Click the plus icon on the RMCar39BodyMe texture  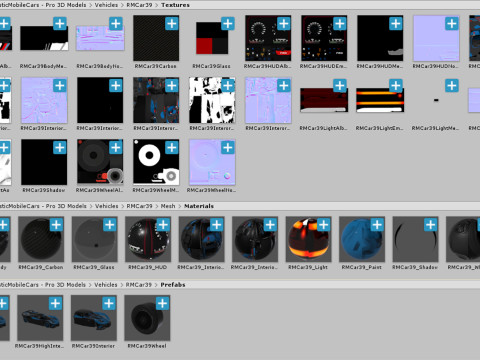pos(60,24)
